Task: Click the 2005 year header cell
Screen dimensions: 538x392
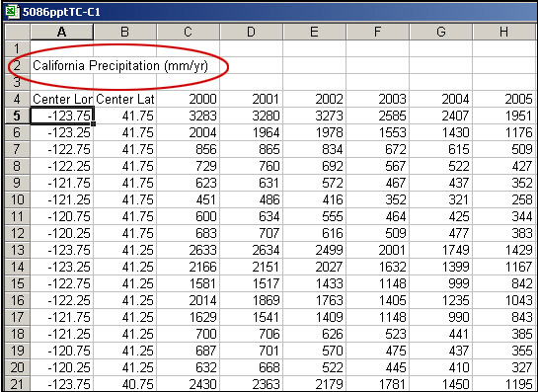Action: (x=504, y=99)
